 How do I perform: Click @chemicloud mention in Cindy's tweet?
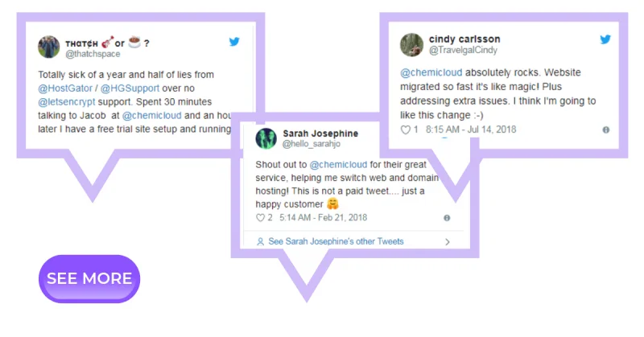tap(431, 72)
